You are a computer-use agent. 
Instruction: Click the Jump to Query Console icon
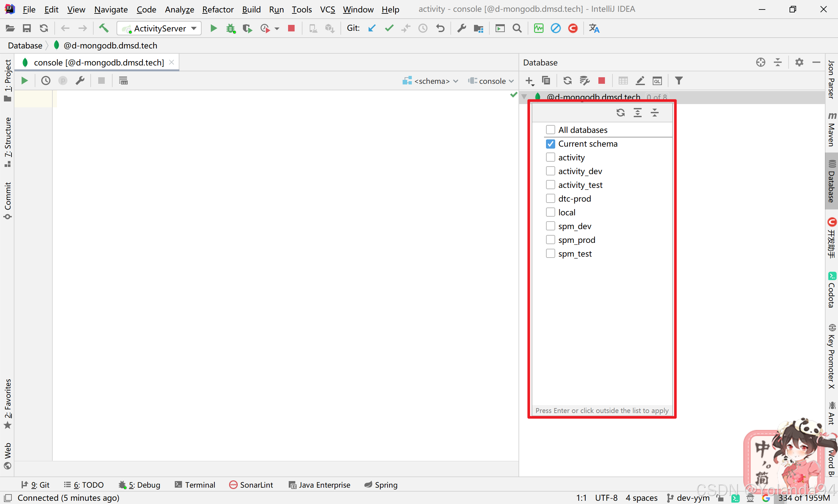click(657, 81)
